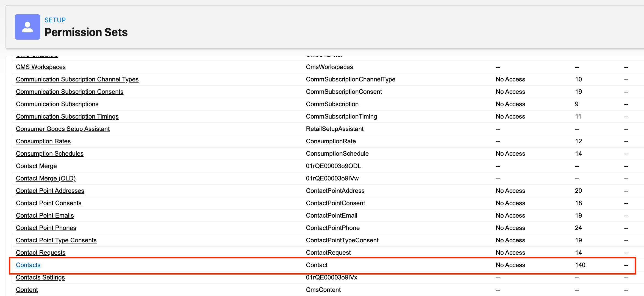This screenshot has width=644, height=296.
Task: Open the Contacts Settings link
Action: pyautogui.click(x=40, y=277)
